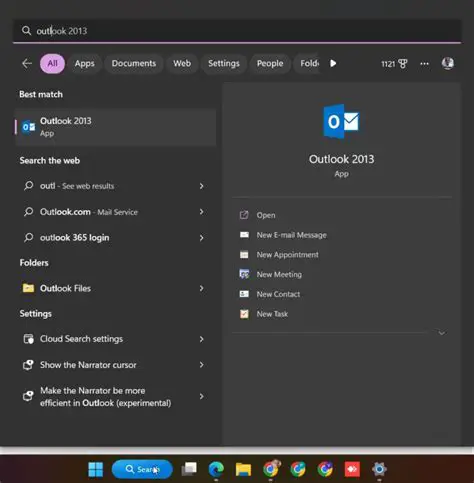Select the All filter tab

point(53,63)
